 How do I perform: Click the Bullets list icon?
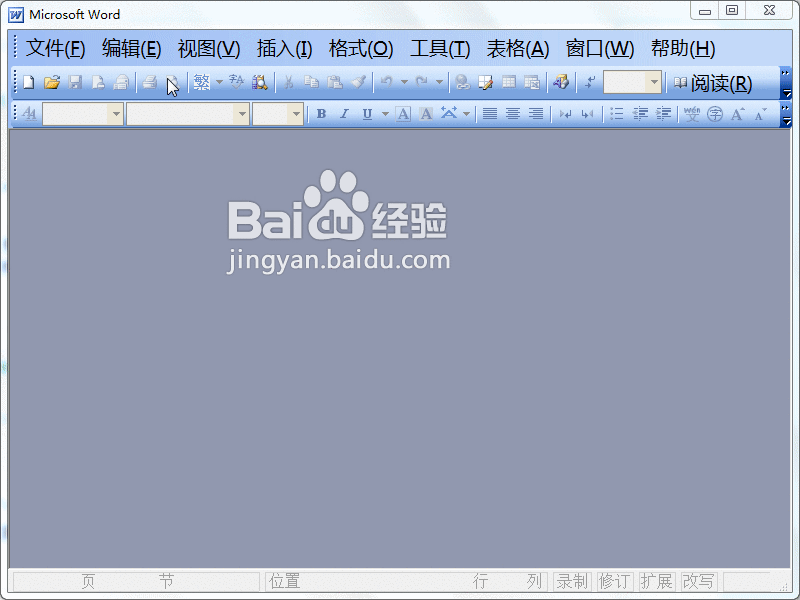point(616,113)
